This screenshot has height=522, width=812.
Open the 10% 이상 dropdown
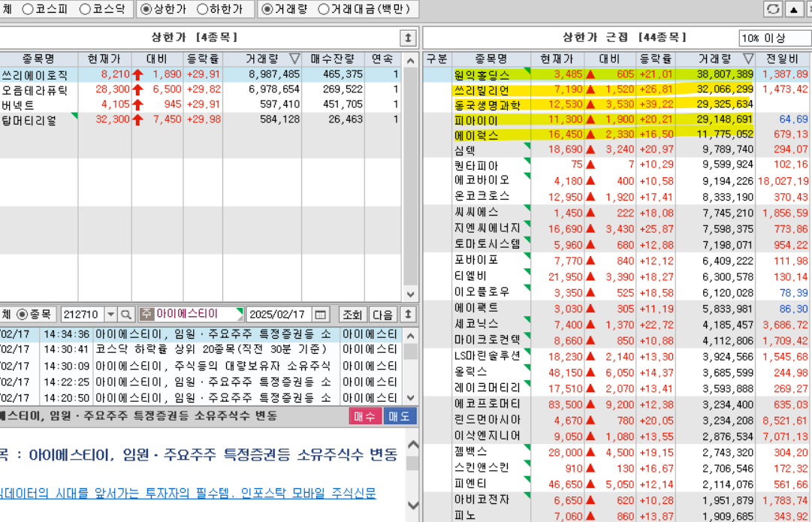[x=774, y=38]
